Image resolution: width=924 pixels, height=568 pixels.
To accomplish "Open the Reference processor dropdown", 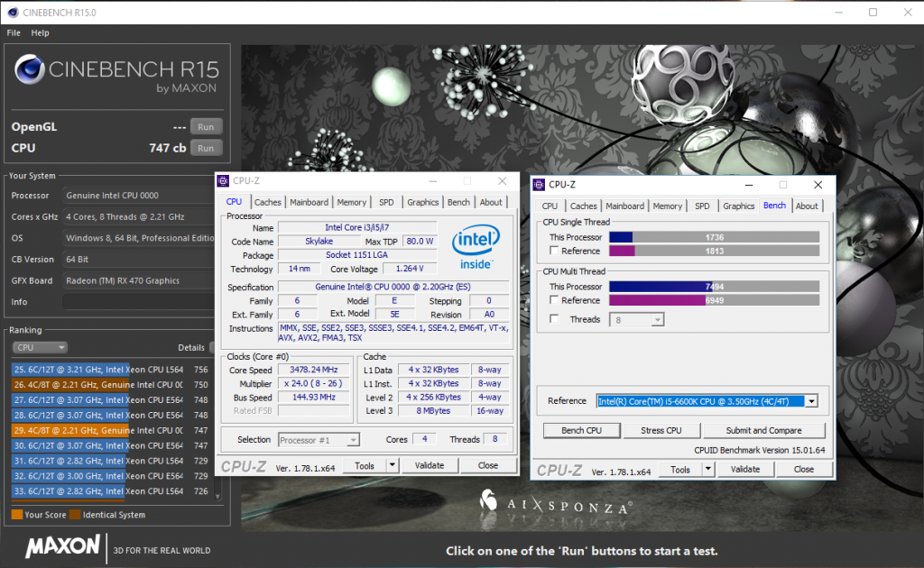I will pos(811,401).
